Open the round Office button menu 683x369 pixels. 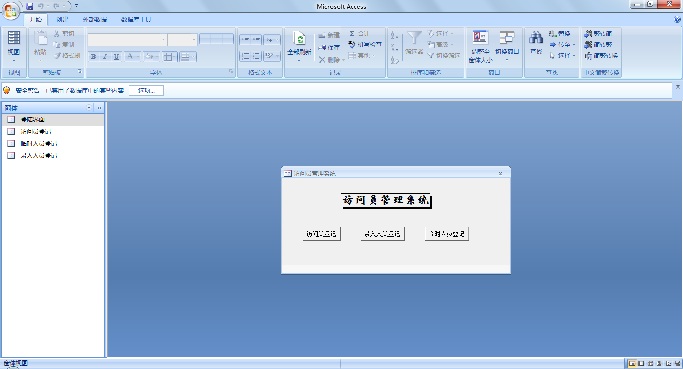pos(10,10)
